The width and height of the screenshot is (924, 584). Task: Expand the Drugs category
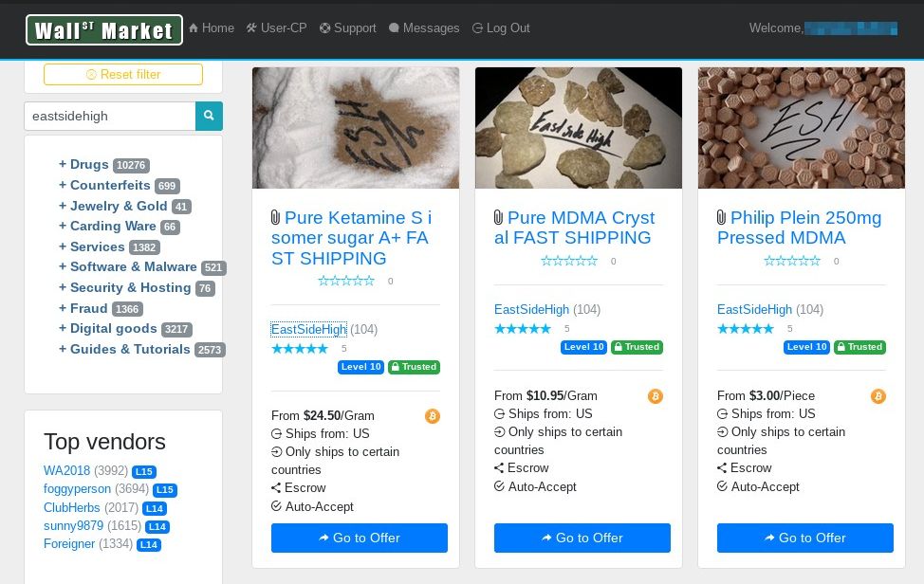(x=89, y=165)
